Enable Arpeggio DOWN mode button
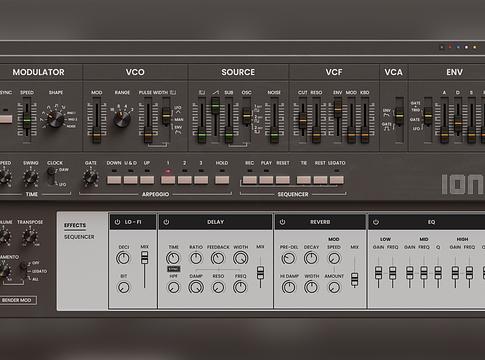This screenshot has height=360, width=485. click(114, 180)
